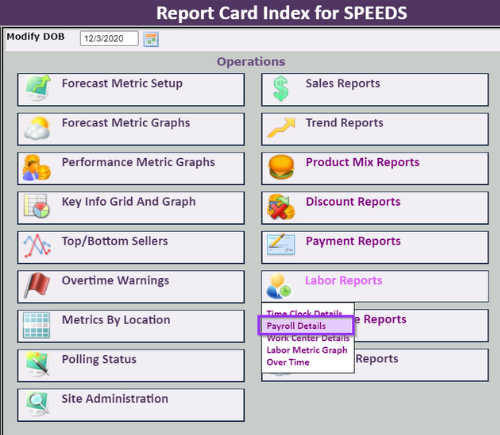Open Metrics By Location panel

(131, 326)
